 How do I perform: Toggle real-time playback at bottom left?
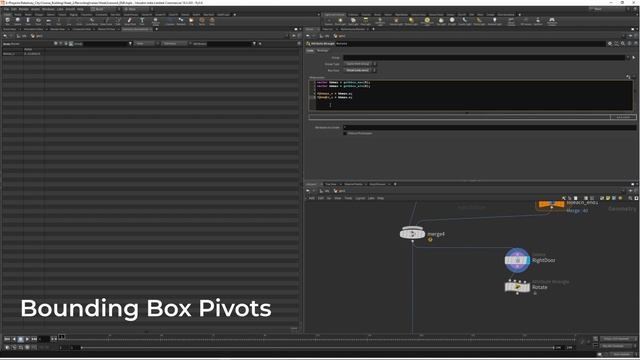point(7,347)
